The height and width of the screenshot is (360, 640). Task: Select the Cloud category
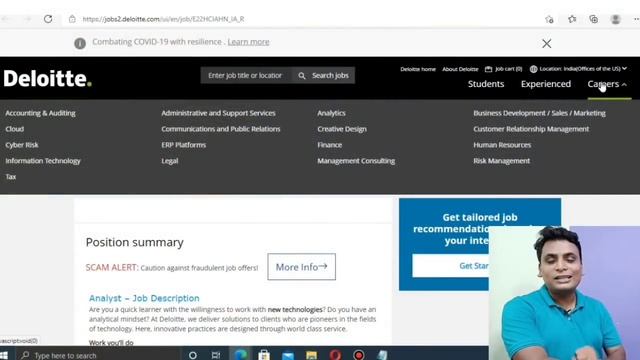[x=15, y=129]
